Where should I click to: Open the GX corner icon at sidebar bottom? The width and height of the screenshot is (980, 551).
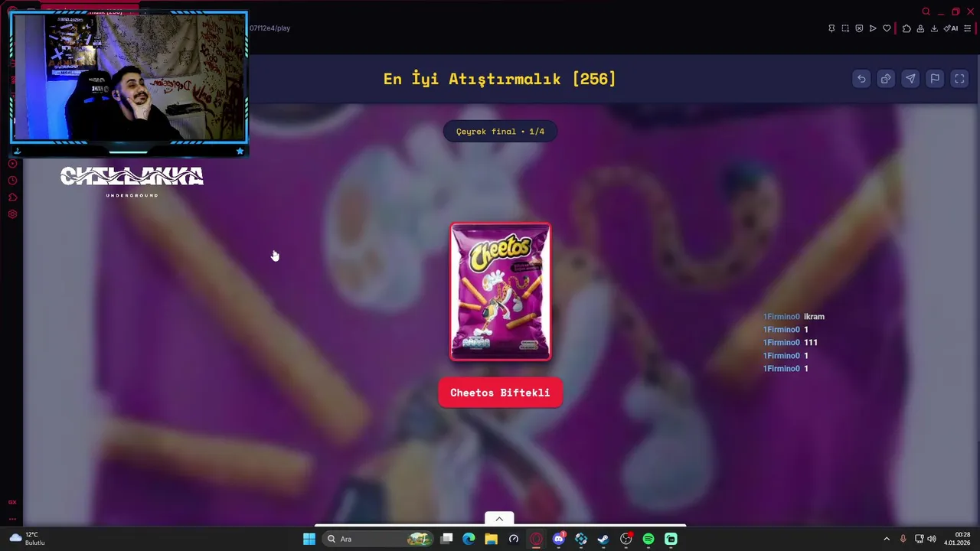pyautogui.click(x=12, y=502)
